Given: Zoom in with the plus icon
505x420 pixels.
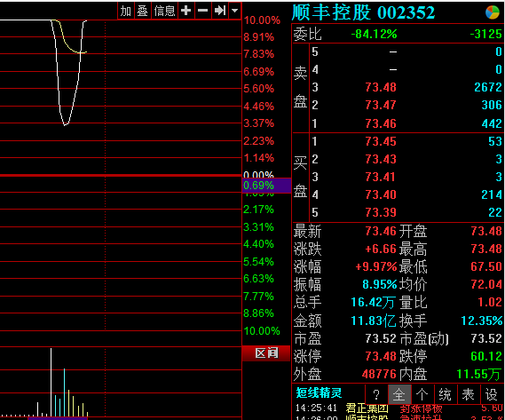Looking at the screenshot, I should tap(185, 11).
